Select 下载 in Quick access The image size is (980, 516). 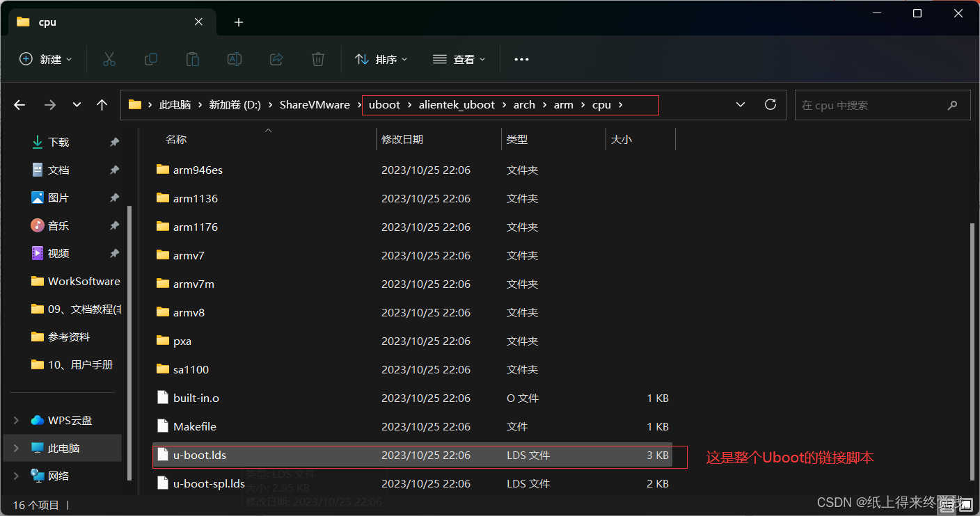(58, 142)
